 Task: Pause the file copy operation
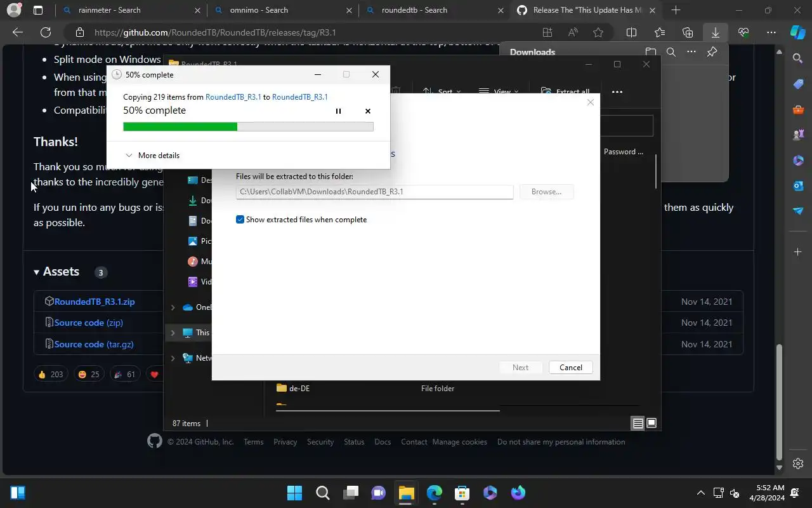[338, 111]
